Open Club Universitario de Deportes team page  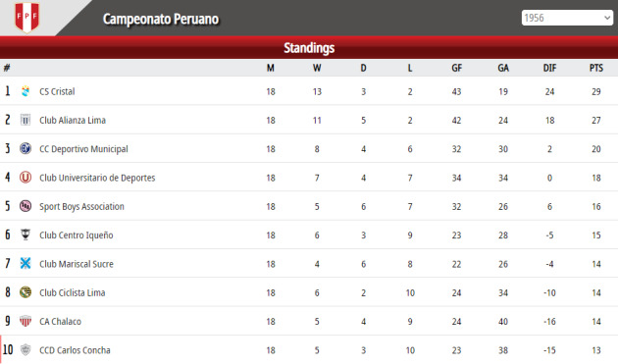coord(97,178)
